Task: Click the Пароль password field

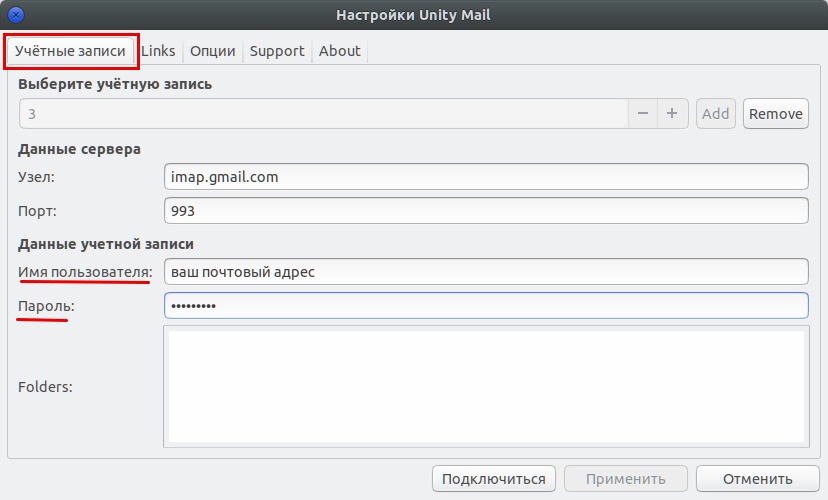Action: [486, 306]
